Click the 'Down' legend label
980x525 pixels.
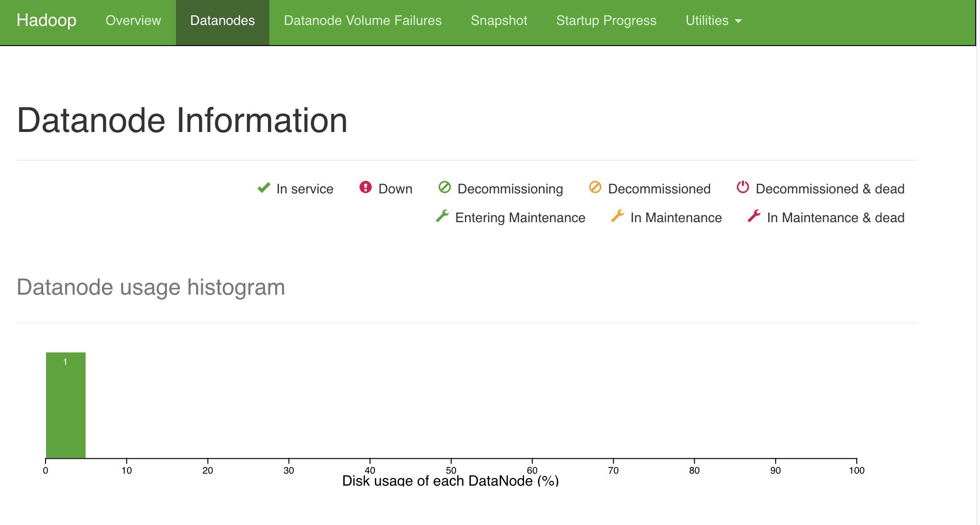point(396,189)
